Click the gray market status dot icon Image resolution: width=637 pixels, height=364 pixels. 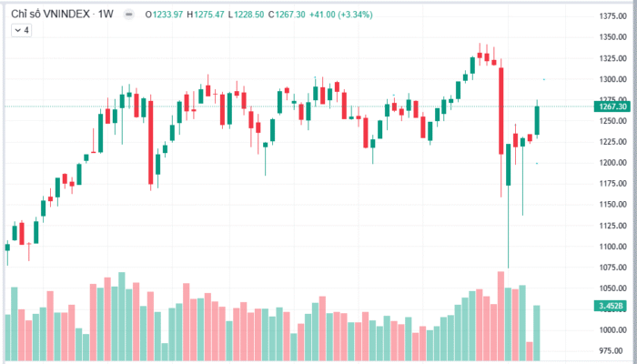coord(127,15)
